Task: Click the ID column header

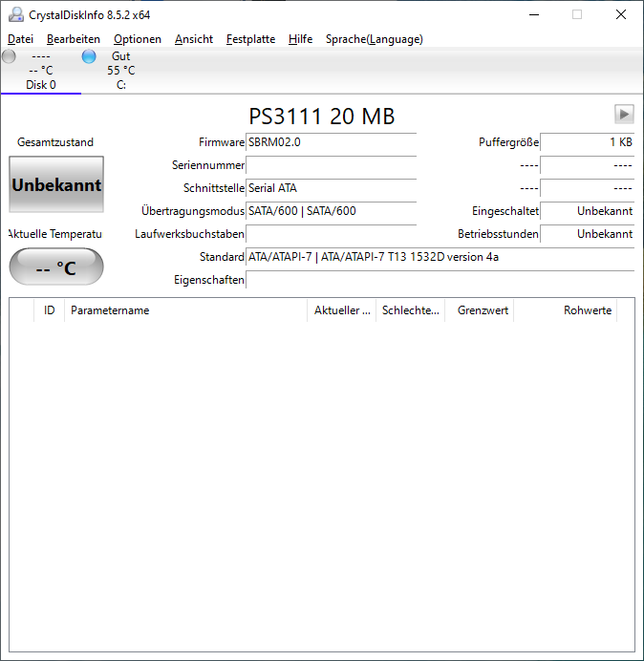Action: coord(50,310)
